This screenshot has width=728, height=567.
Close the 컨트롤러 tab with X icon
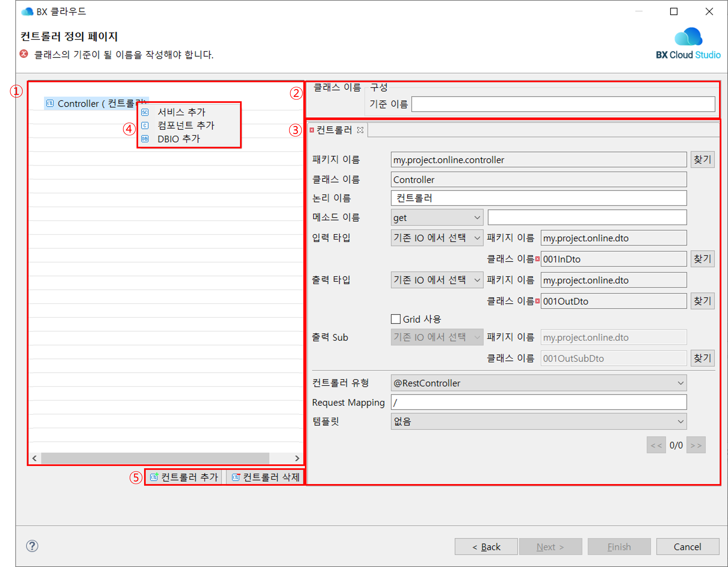pyautogui.click(x=360, y=130)
